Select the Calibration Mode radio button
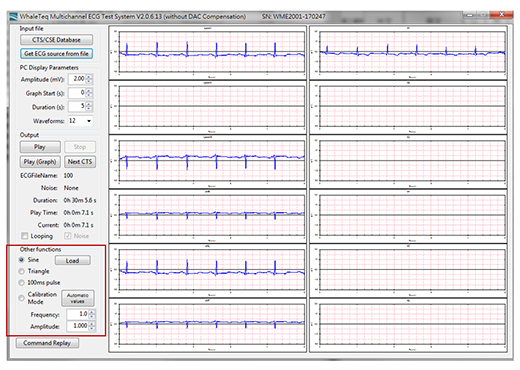 (22, 298)
